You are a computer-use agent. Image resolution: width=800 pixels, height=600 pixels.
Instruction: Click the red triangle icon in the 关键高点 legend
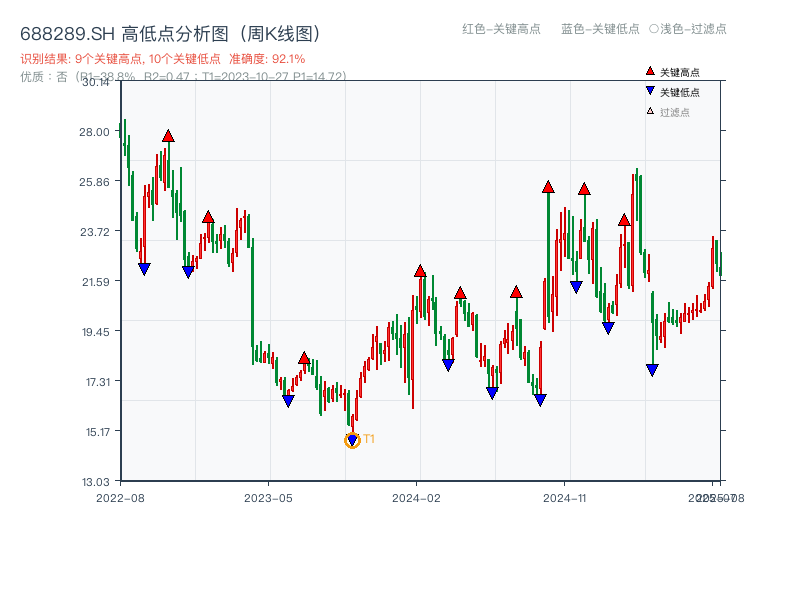650,71
